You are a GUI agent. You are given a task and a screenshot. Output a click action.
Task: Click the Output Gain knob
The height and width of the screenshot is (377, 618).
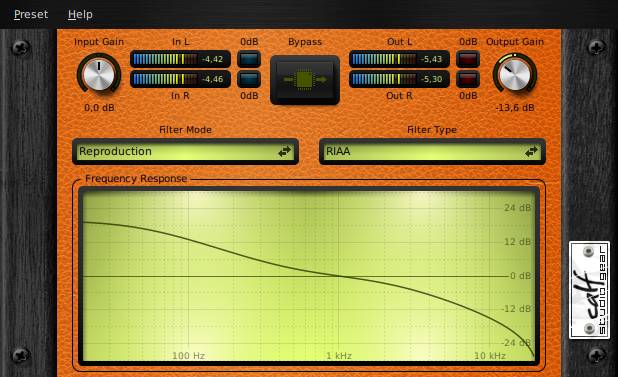click(x=515, y=74)
